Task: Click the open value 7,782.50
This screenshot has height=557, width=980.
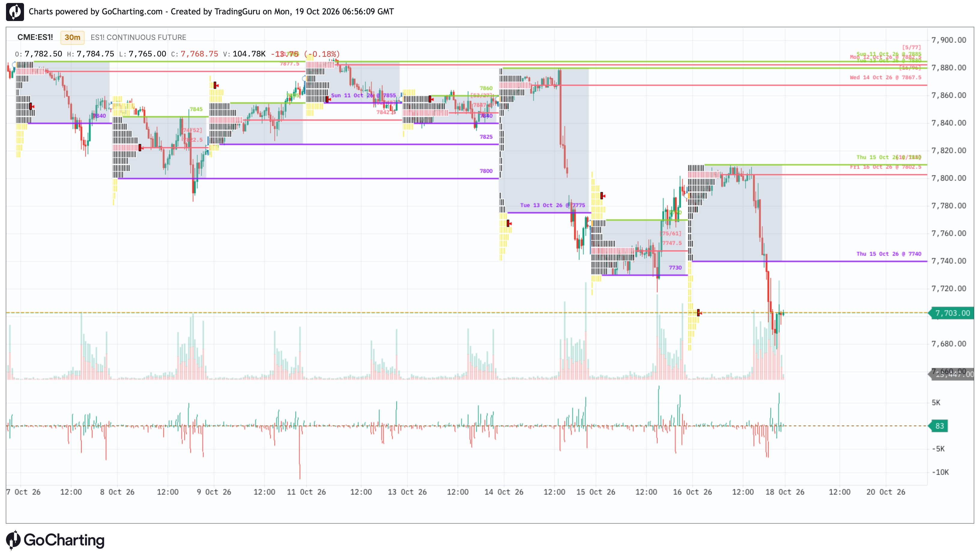Action: 43,54
